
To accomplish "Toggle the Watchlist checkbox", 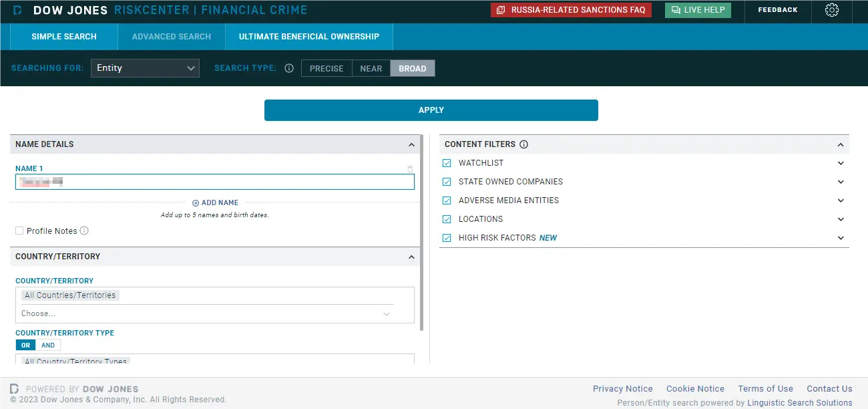I will tap(447, 163).
